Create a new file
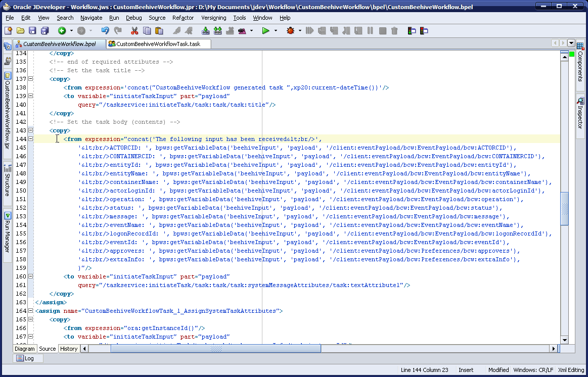The width and height of the screenshot is (588, 377). tap(8, 30)
